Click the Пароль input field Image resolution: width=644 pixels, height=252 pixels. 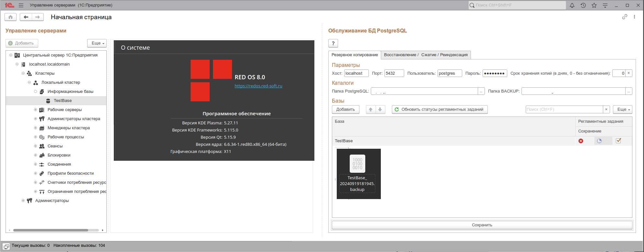point(495,73)
